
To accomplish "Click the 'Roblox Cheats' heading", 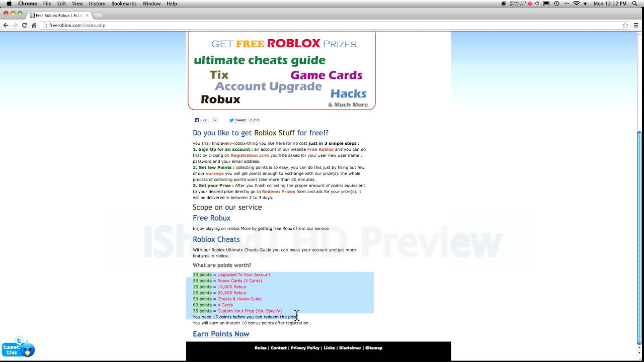I will pyautogui.click(x=216, y=239).
